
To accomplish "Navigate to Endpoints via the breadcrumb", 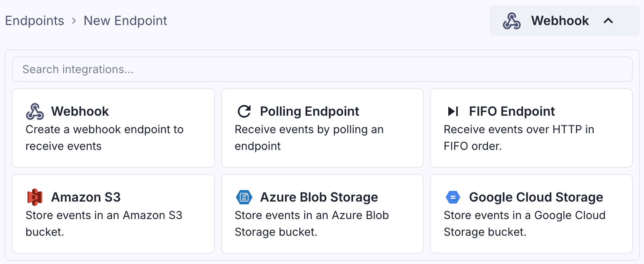I will coord(34,21).
